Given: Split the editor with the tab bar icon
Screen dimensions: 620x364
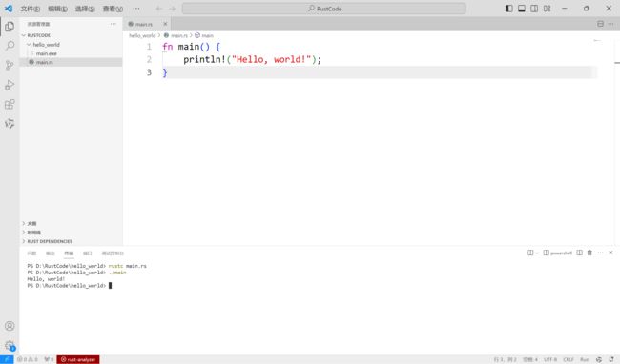Looking at the screenshot, I should coord(600,24).
